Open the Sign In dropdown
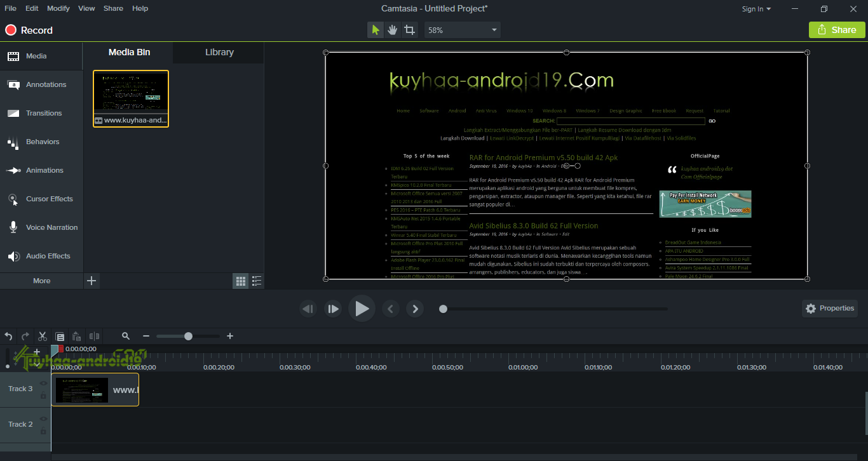Viewport: 868px width, 461px height. click(756, 9)
